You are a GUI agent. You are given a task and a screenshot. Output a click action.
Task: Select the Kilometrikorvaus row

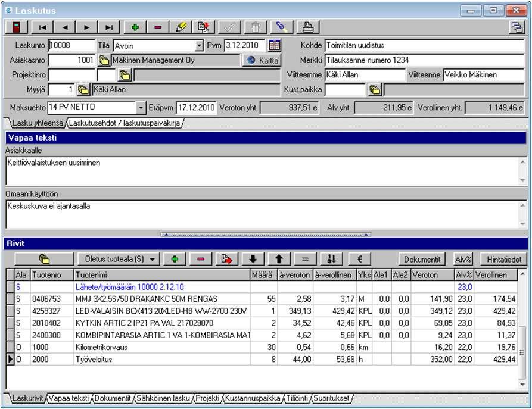click(262, 347)
